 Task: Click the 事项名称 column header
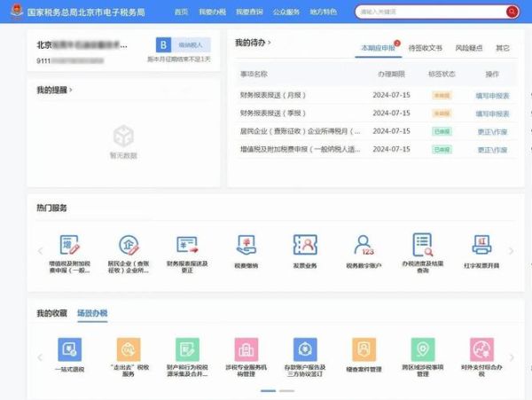[254, 74]
